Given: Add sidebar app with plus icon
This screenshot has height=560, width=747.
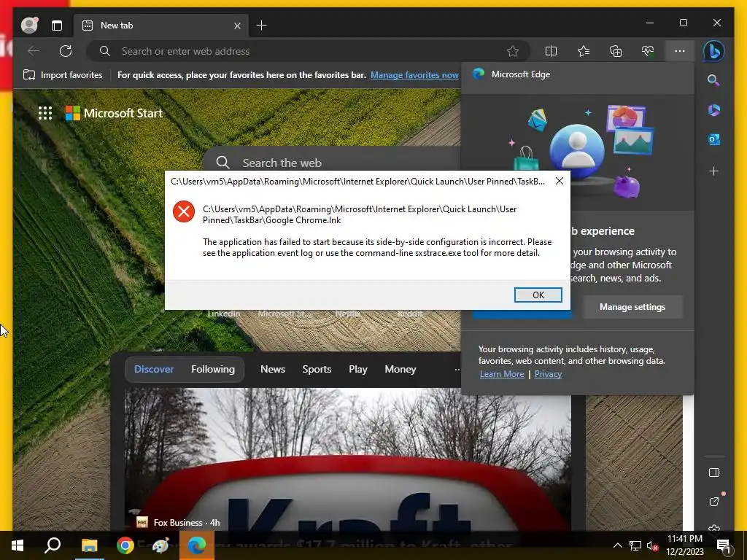Looking at the screenshot, I should [713, 171].
